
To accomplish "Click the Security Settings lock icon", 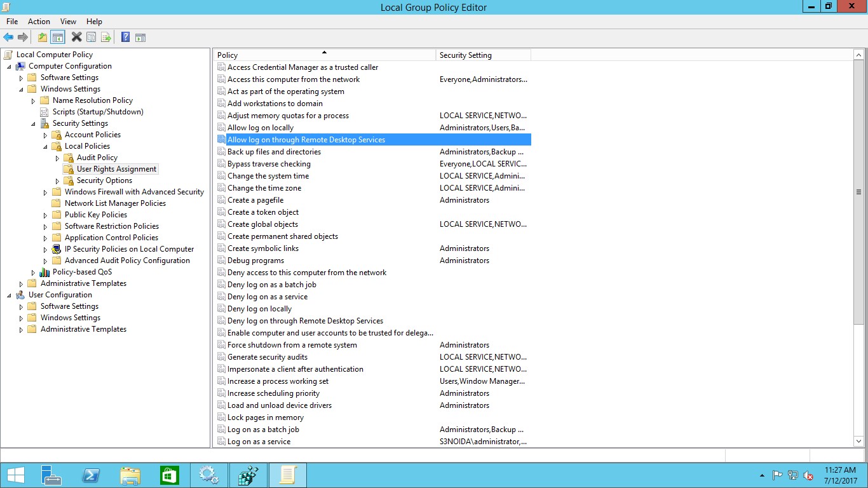I will [44, 123].
